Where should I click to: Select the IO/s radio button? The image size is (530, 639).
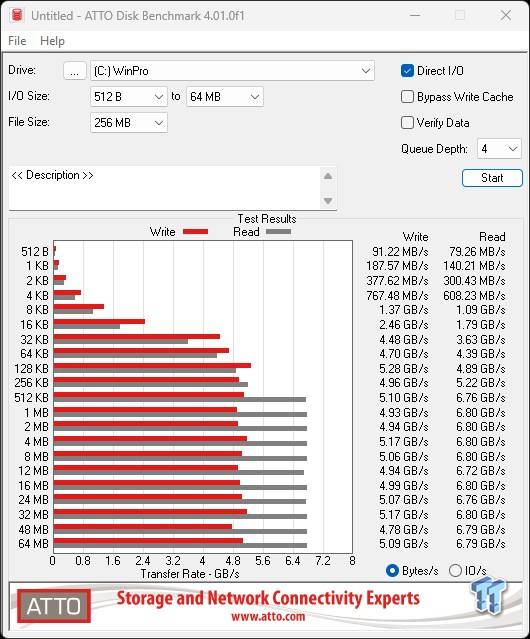coord(455,571)
